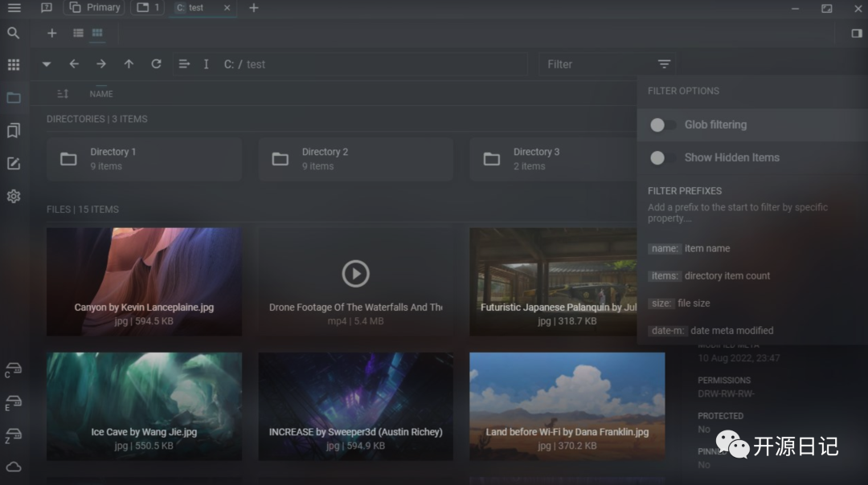The image size is (868, 485).
Task: Select the size: filter prefix
Action: 661,304
